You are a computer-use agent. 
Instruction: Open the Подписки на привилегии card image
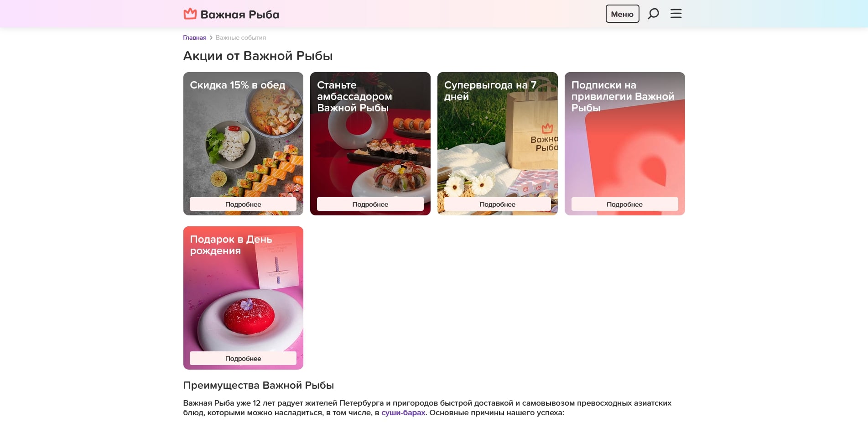[x=625, y=144]
